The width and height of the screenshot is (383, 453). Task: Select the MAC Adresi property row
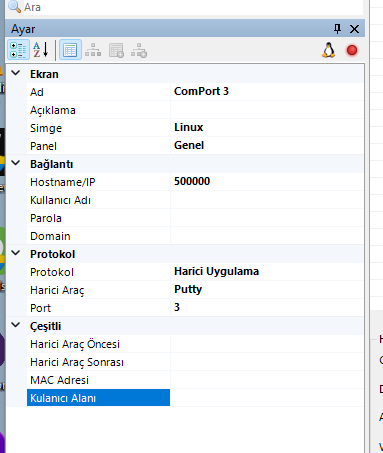[x=195, y=380]
